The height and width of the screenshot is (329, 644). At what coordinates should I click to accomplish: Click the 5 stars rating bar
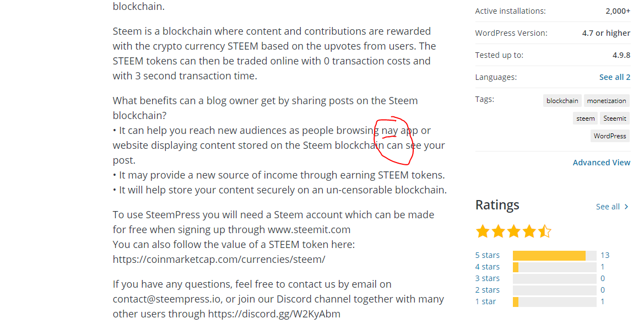(x=554, y=256)
